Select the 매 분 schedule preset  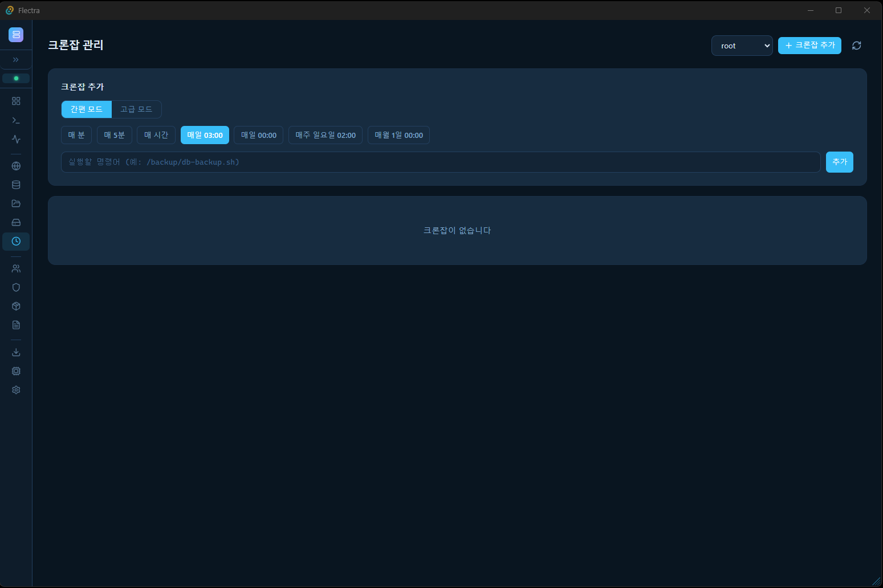pyautogui.click(x=76, y=135)
